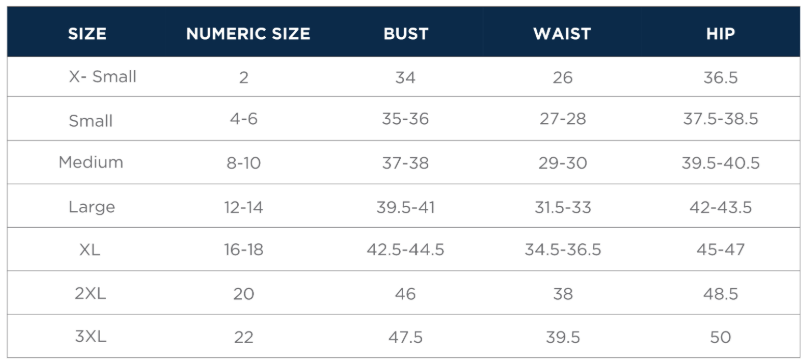Image resolution: width=802 pixels, height=361 pixels.
Task: Click the WAIST column header
Action: click(562, 34)
